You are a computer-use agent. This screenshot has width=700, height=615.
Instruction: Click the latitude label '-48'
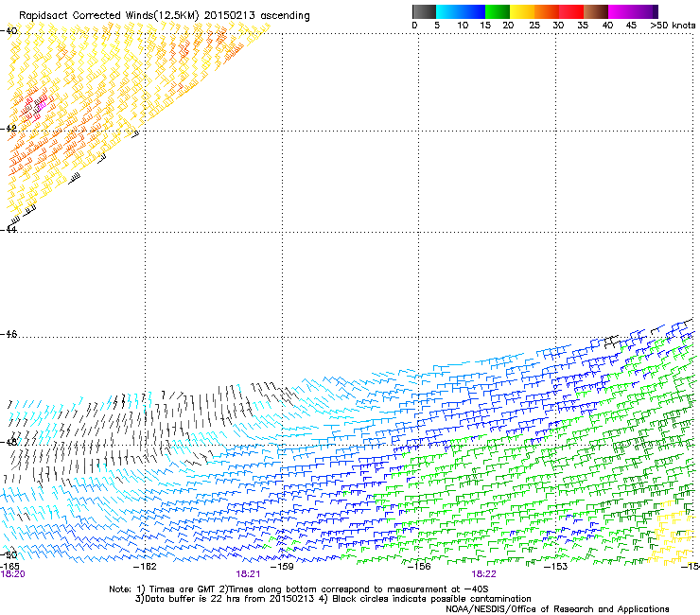pyautogui.click(x=9, y=442)
